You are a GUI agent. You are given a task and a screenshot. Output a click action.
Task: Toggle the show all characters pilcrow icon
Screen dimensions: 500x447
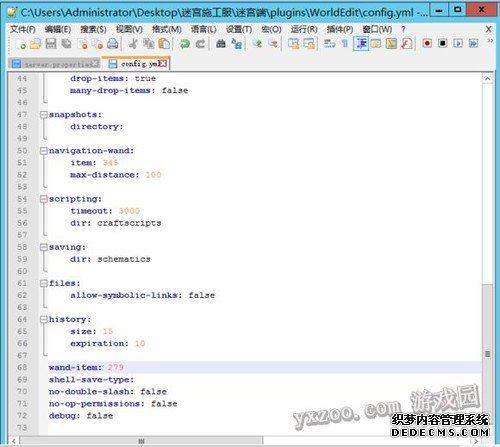pyautogui.click(x=345, y=44)
